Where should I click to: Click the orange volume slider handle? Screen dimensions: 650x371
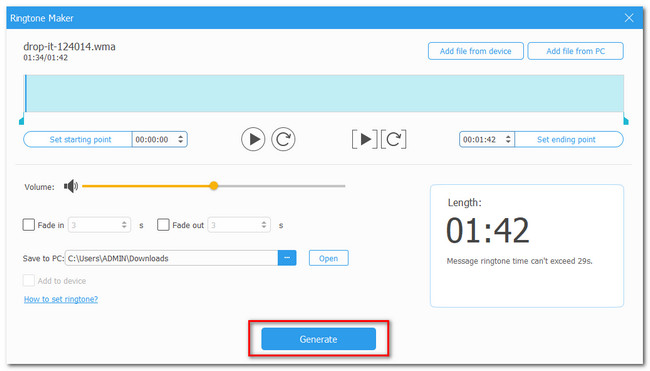213,186
